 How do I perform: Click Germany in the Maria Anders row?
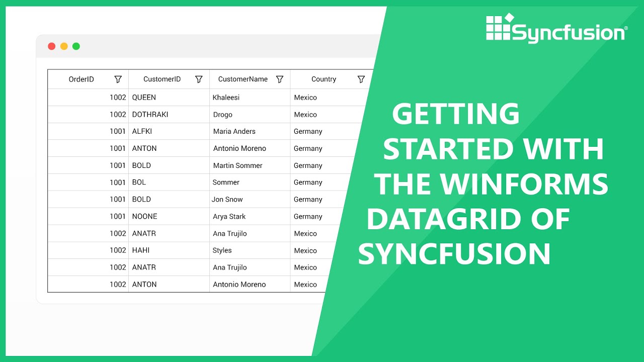coord(308,131)
